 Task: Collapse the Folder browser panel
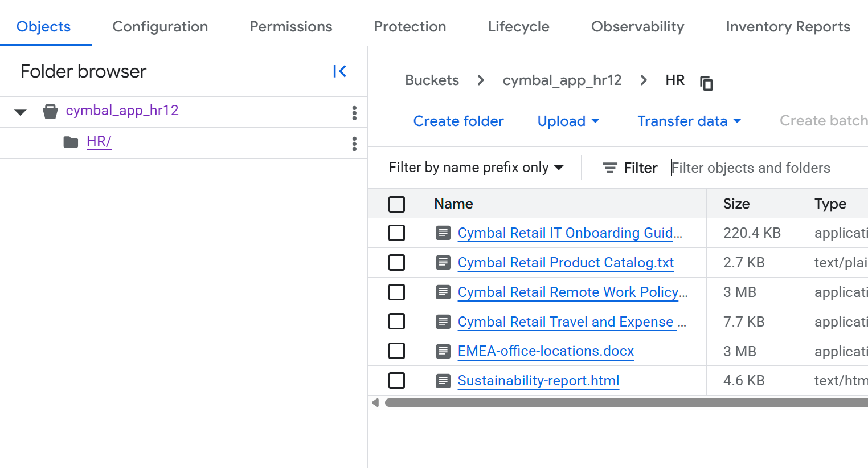[339, 71]
